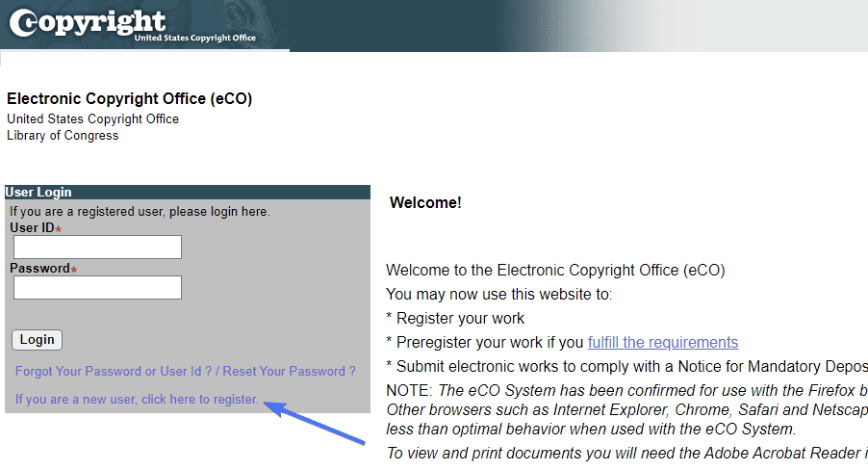This screenshot has height=470, width=868.
Task: Click the User Login panel header
Action: pyautogui.click(x=188, y=192)
